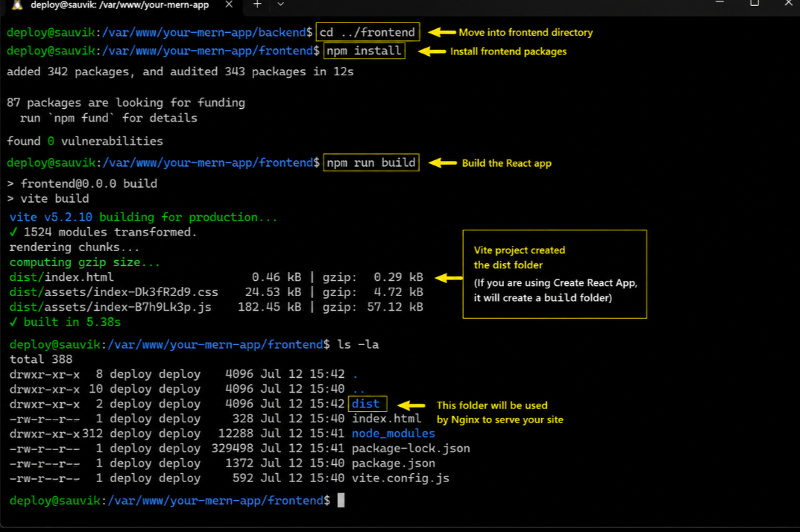The image size is (800, 532).
Task: Click the 'total 388' line
Action: click(41, 360)
